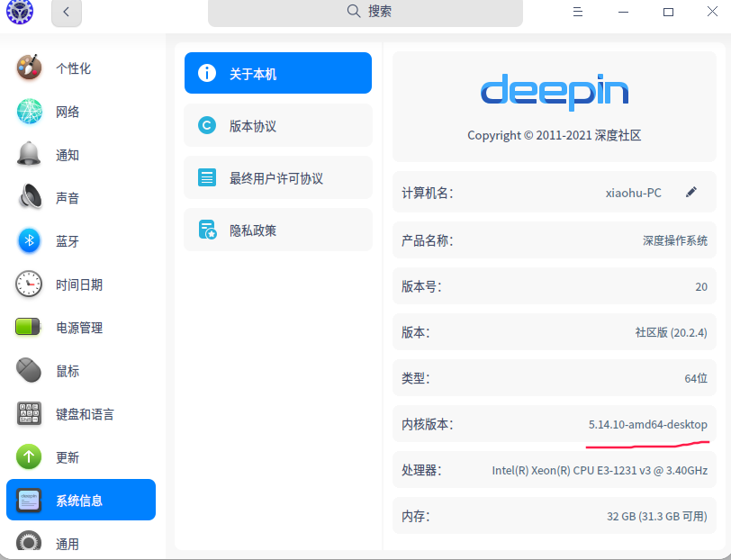The height and width of the screenshot is (560, 731).
Task: Open the 蓝牙 Bluetooth icon
Action: click(x=29, y=241)
